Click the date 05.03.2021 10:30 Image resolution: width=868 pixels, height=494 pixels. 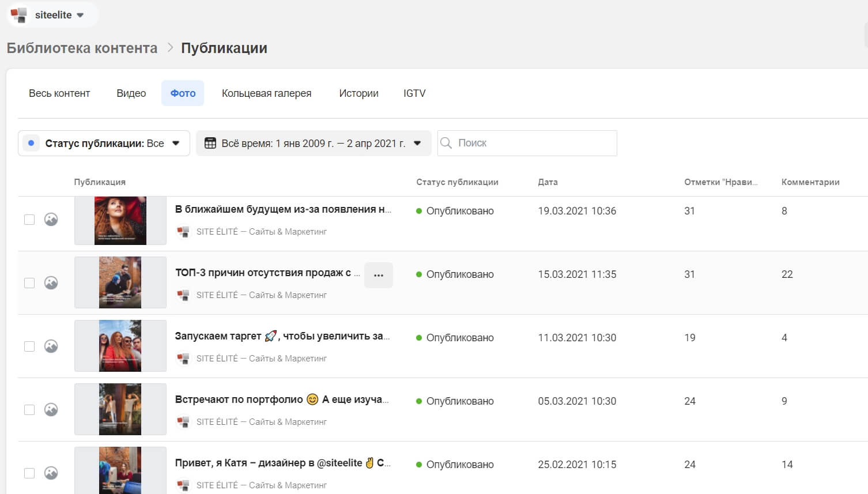[577, 401]
